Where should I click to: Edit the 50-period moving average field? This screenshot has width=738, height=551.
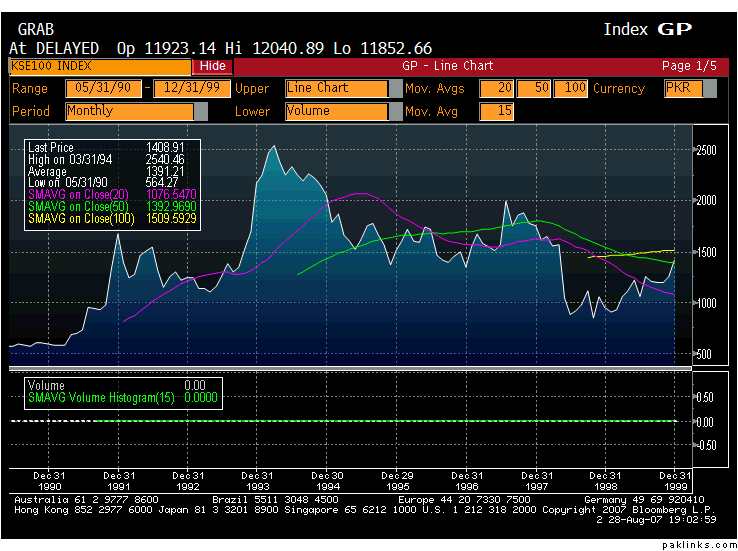(x=534, y=88)
